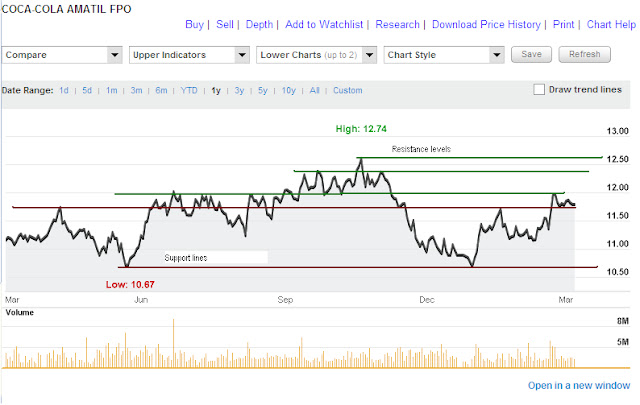Click the 8M volume axis label
Viewport: 640px width, 405px height.
pos(623,321)
